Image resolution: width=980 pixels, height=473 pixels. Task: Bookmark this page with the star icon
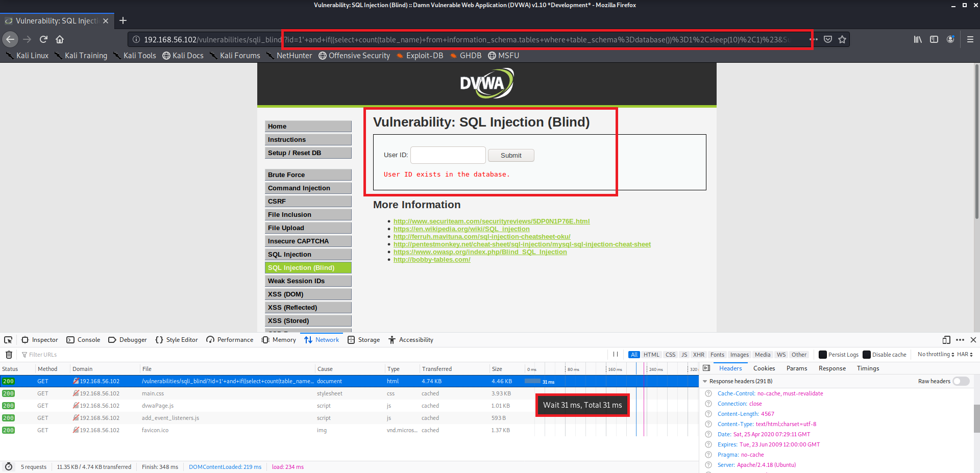pyautogui.click(x=842, y=39)
